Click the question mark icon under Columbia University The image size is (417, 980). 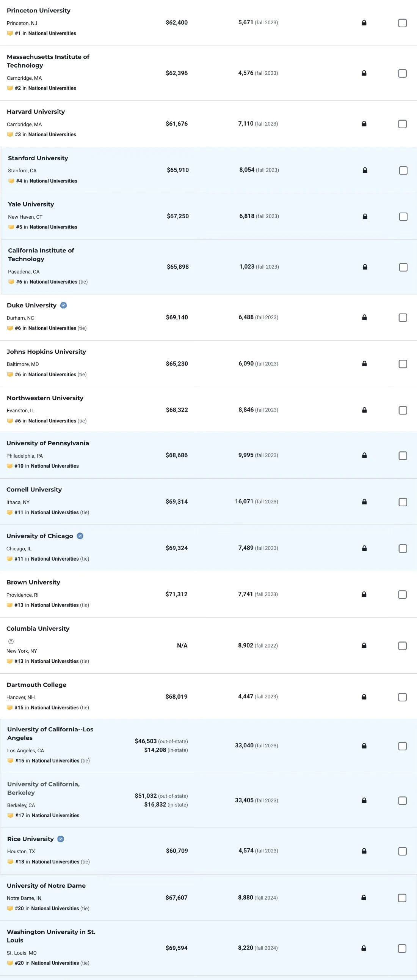coord(11,641)
